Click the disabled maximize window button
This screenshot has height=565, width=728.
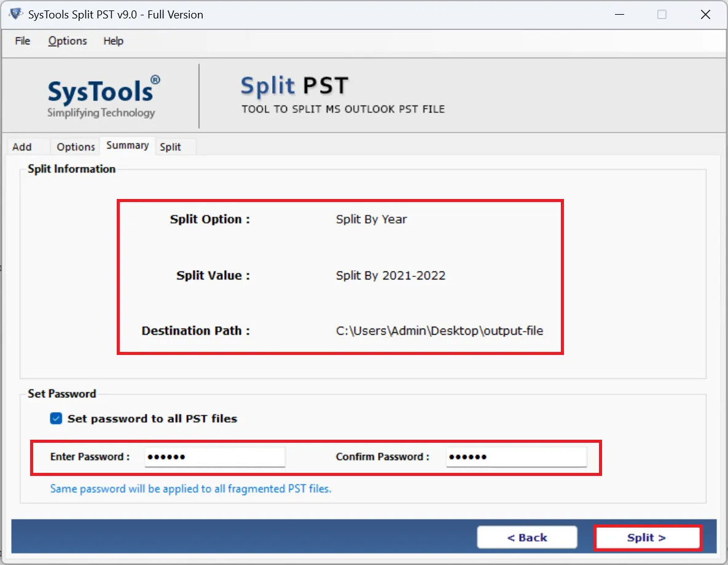[x=662, y=14]
